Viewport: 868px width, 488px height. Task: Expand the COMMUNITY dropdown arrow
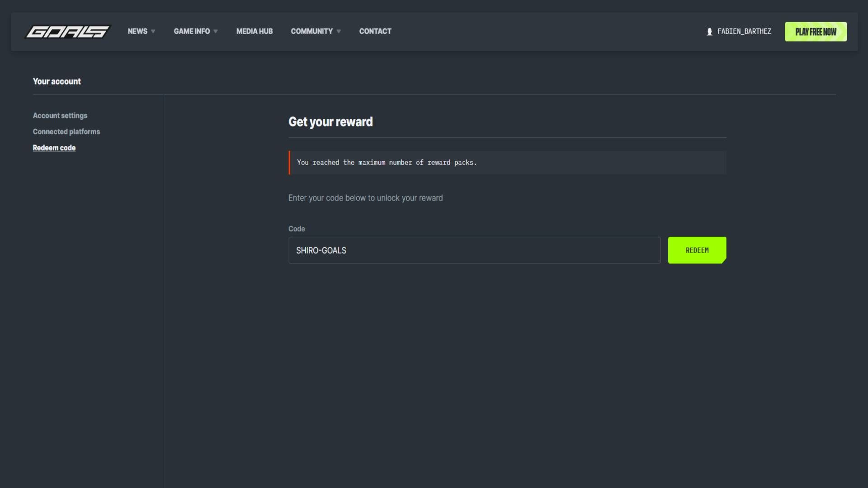coord(339,32)
